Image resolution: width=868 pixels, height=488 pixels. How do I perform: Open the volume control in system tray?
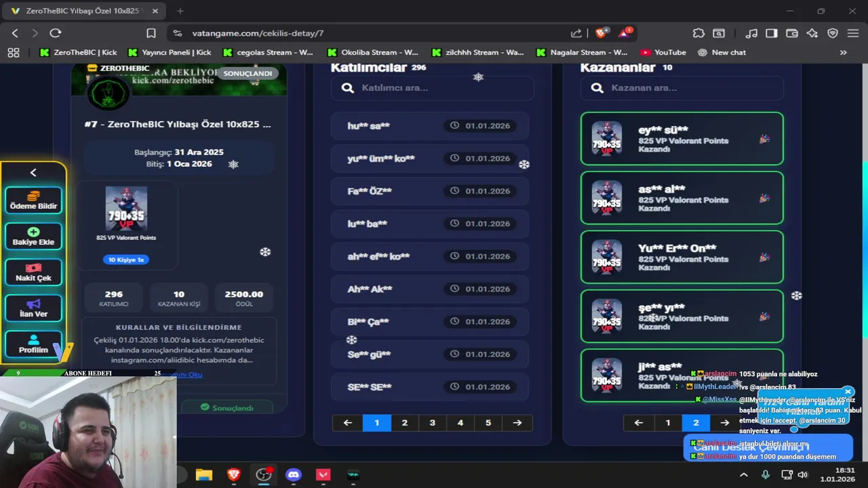point(803,475)
